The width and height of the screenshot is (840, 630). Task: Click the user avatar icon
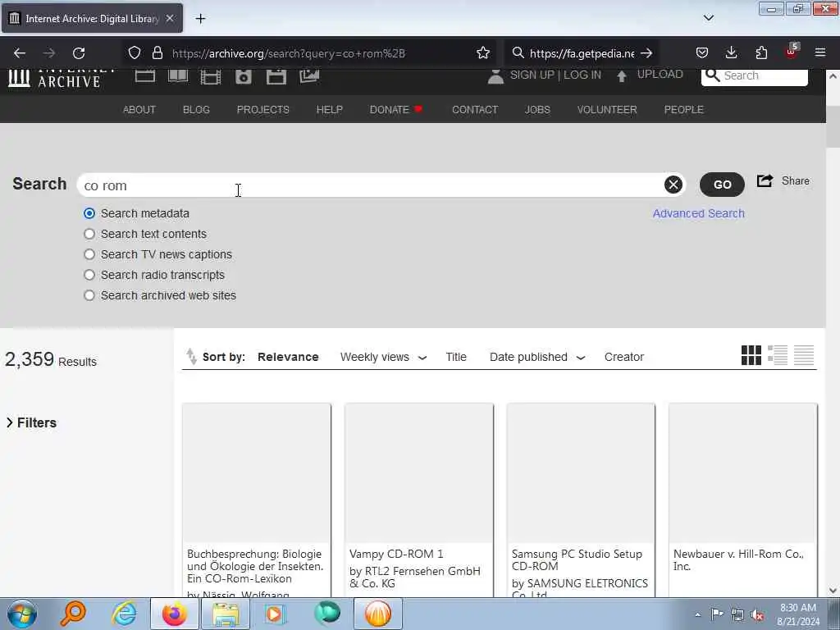click(495, 76)
